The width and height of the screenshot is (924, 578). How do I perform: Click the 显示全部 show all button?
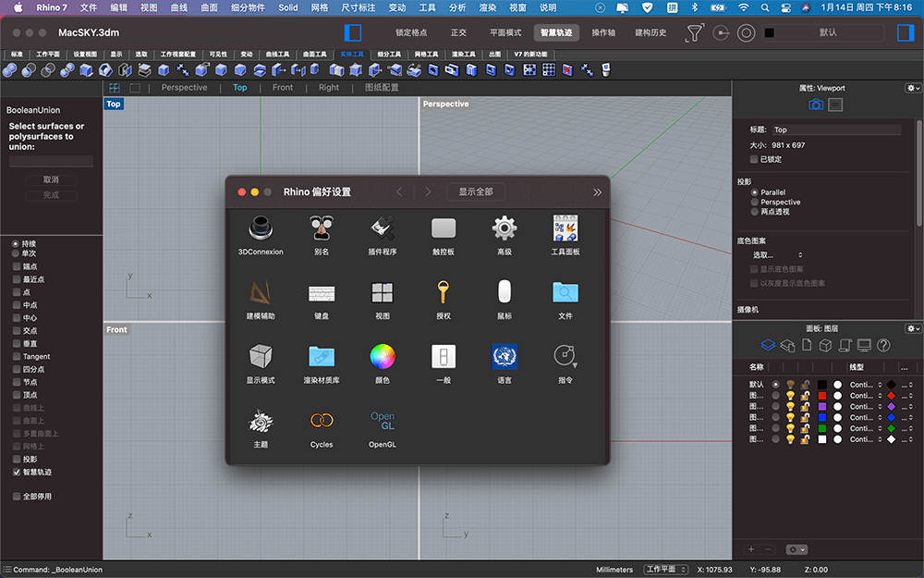tap(476, 191)
